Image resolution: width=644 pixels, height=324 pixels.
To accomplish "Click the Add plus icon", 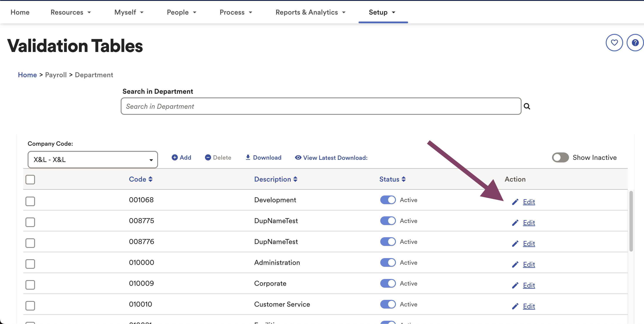I will (175, 157).
